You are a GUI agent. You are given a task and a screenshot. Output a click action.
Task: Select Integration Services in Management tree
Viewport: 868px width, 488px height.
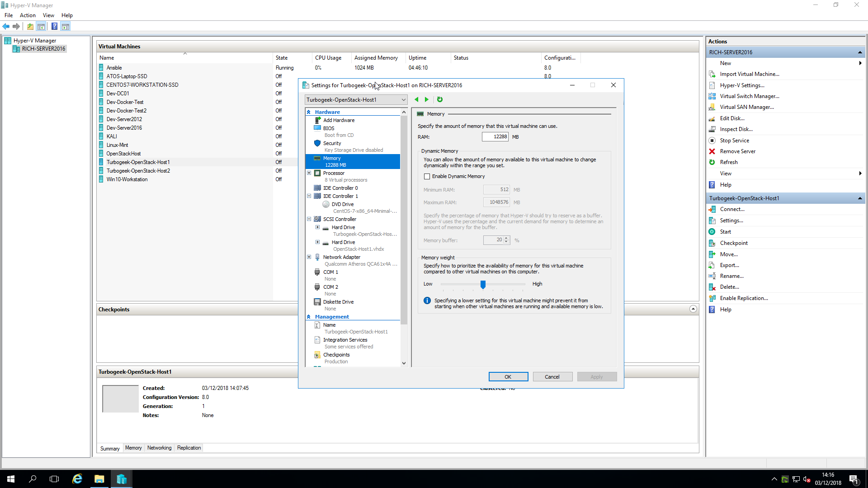point(345,340)
